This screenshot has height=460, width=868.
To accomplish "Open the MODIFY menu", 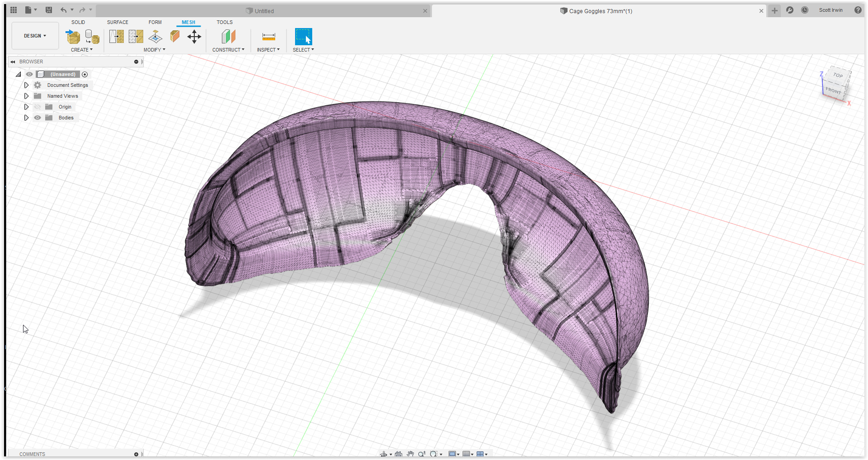I will 154,50.
